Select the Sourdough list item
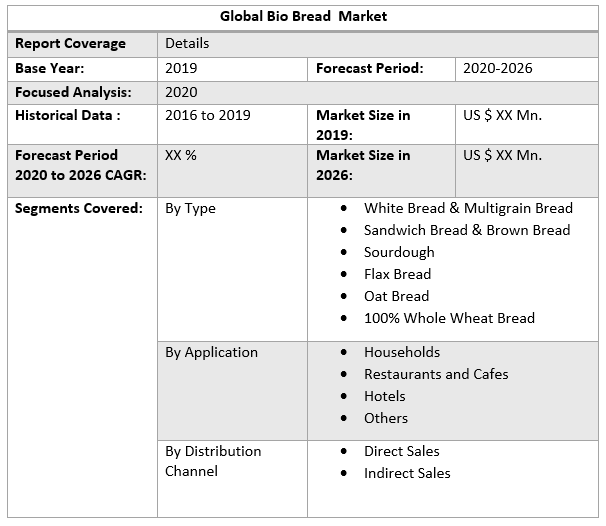 (399, 252)
